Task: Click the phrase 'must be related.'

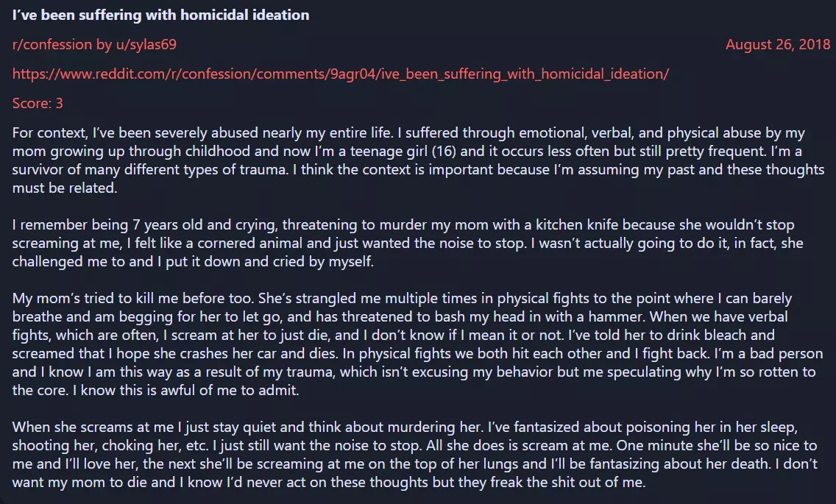Action: tap(65, 188)
